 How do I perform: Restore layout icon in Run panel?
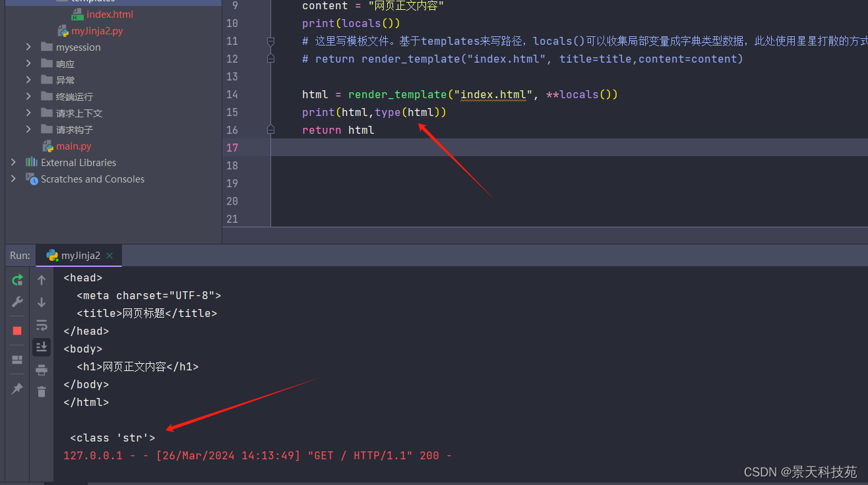(17, 360)
